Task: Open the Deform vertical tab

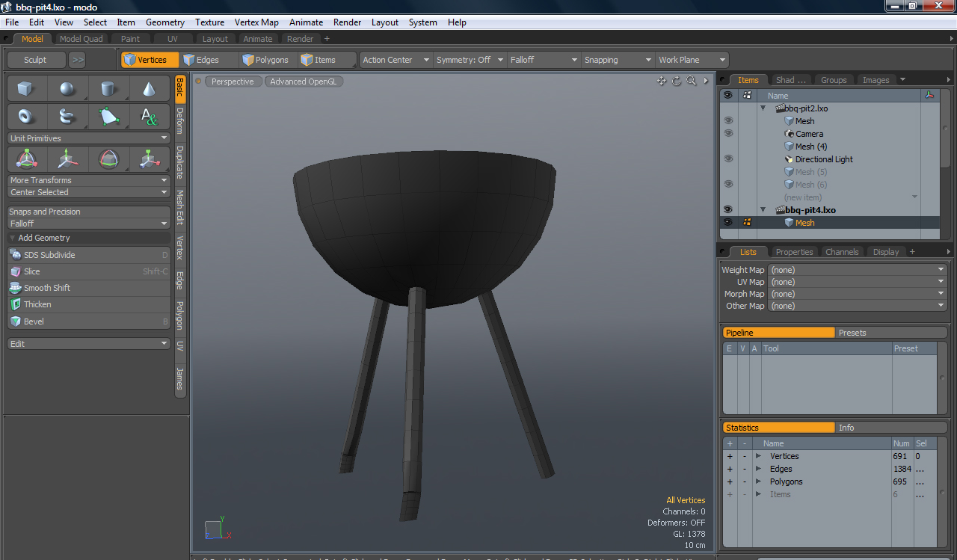Action: tap(180, 120)
